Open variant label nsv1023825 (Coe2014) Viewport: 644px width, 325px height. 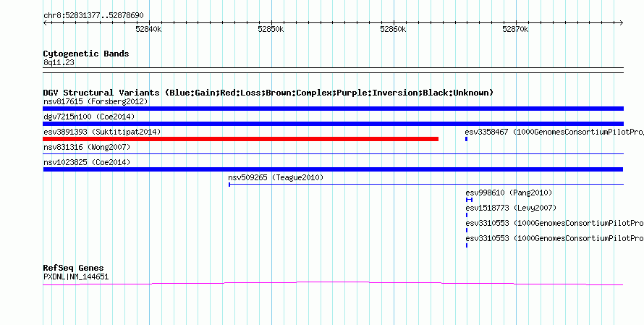point(87,162)
